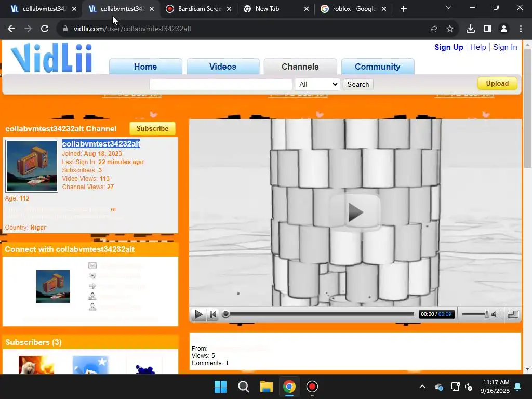Open Windows taskbar search

point(243,387)
